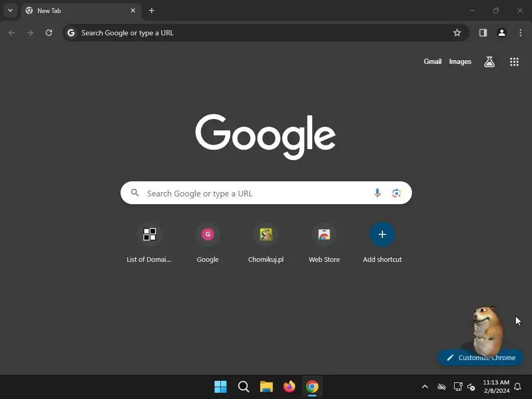The width and height of the screenshot is (532, 399).
Task: Open Search Labs flask icon
Action: 489,62
